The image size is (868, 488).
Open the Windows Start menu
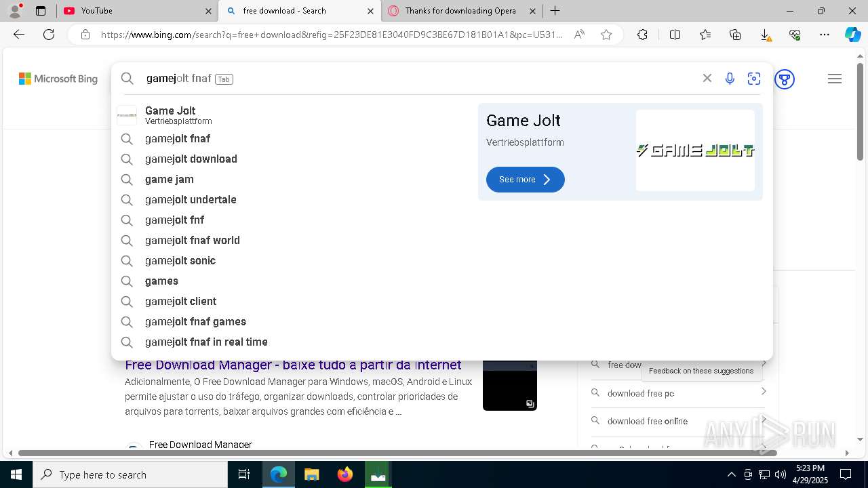coord(16,474)
